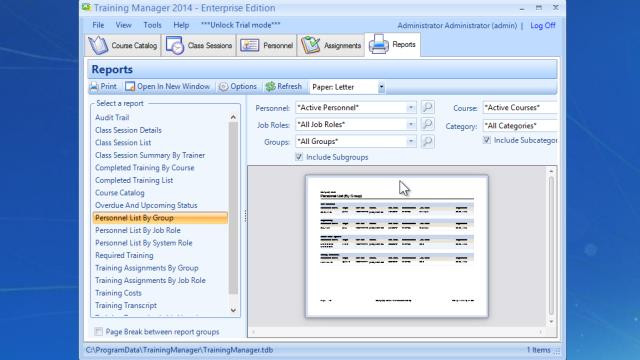Viewport: 640px width, 360px height.
Task: Select the Required Training report
Action: tap(124, 256)
